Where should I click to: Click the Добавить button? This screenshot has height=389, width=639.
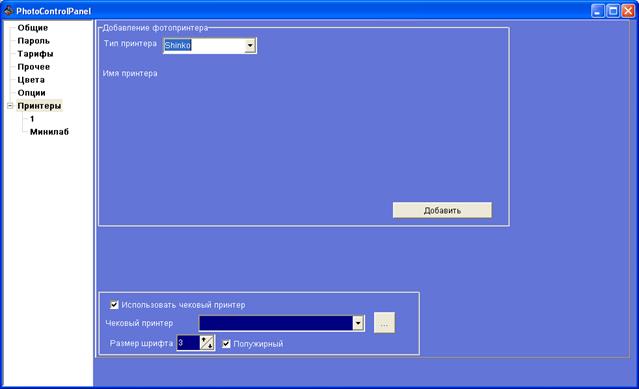[x=442, y=210]
